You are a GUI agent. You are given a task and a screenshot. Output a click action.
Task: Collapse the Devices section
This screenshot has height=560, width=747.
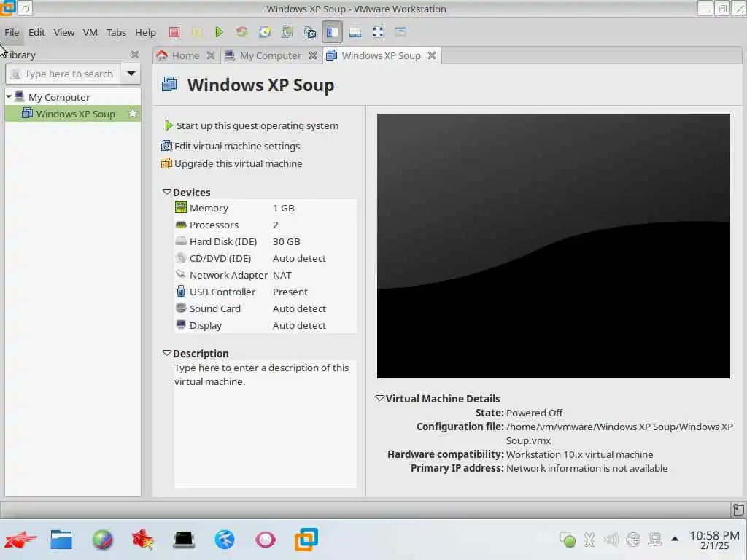(167, 192)
